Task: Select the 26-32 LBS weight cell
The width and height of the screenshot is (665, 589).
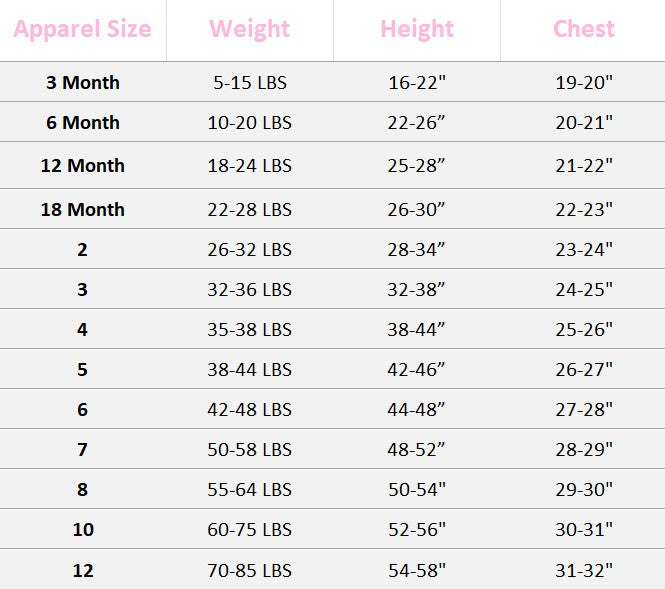Action: pyautogui.click(x=250, y=249)
